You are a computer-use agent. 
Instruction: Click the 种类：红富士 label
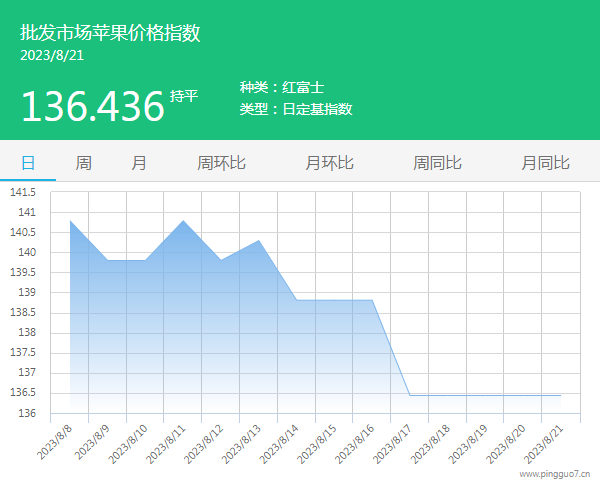click(281, 88)
